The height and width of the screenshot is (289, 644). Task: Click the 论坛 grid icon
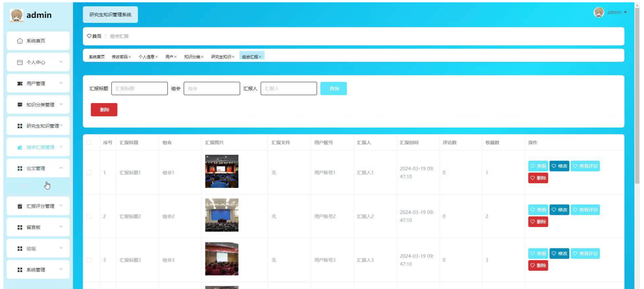click(x=20, y=248)
